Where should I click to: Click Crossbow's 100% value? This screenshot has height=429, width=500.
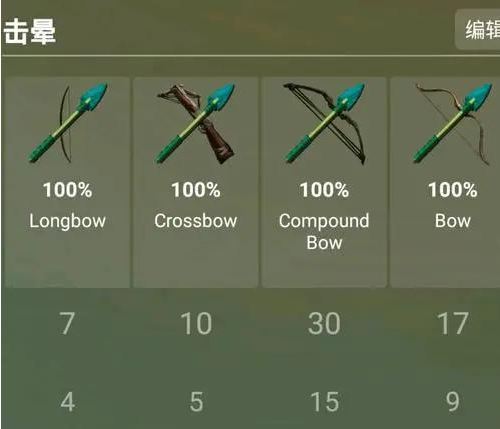196,190
